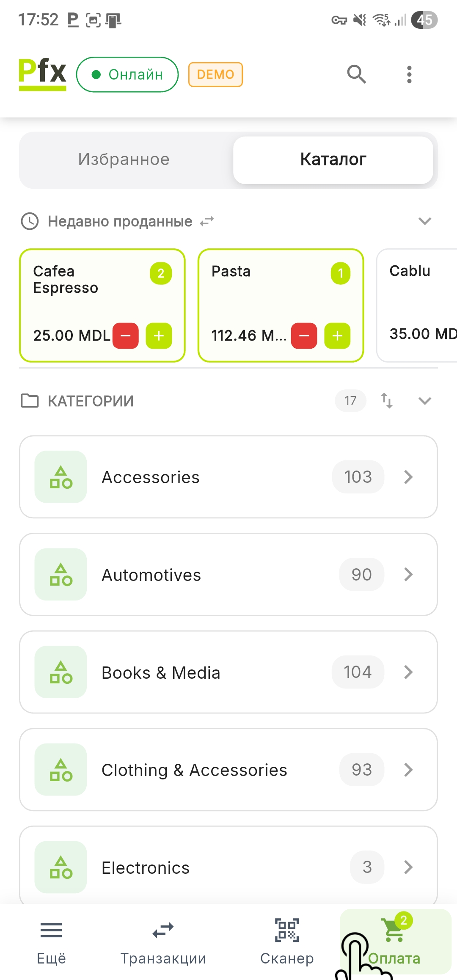The image size is (457, 980).
Task: Select the Каталог tab
Action: 333,160
